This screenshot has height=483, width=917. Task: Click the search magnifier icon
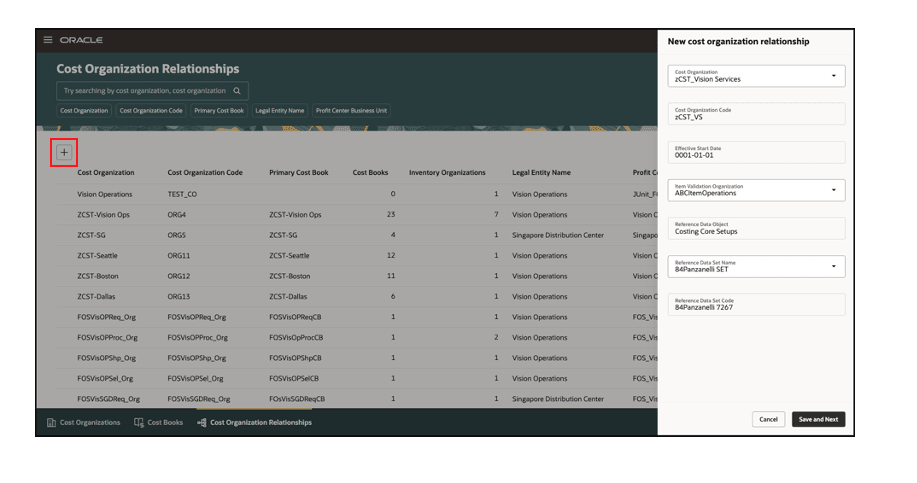coord(237,91)
